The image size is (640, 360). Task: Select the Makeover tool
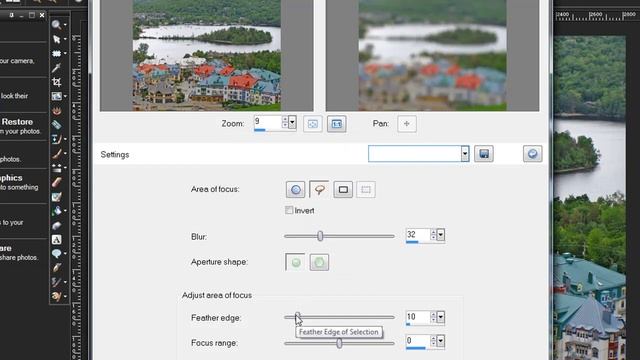click(56, 125)
